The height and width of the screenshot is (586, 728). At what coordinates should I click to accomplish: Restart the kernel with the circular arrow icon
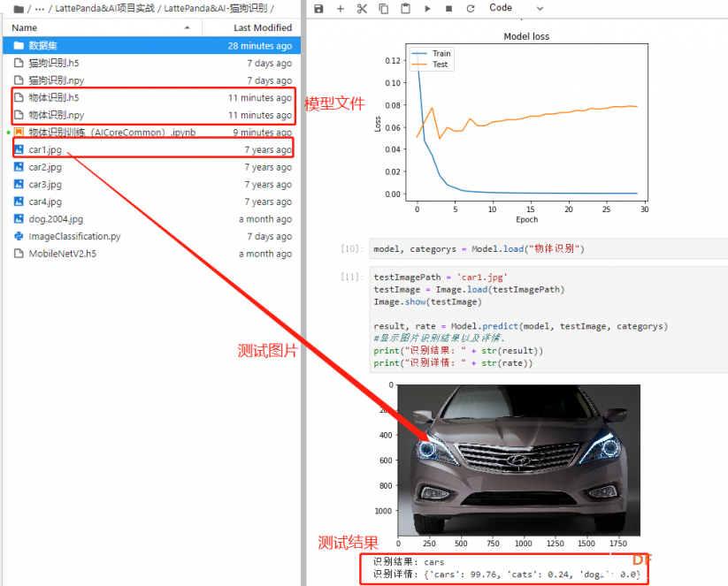coord(471,8)
